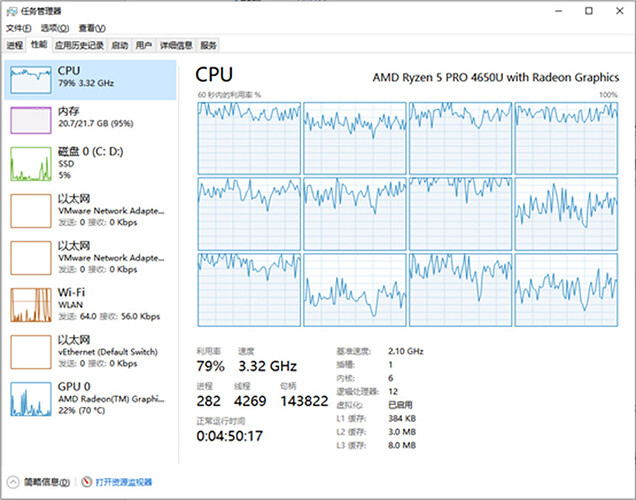Open the 文件(F) menu
This screenshot has width=636, height=500.
(19, 28)
